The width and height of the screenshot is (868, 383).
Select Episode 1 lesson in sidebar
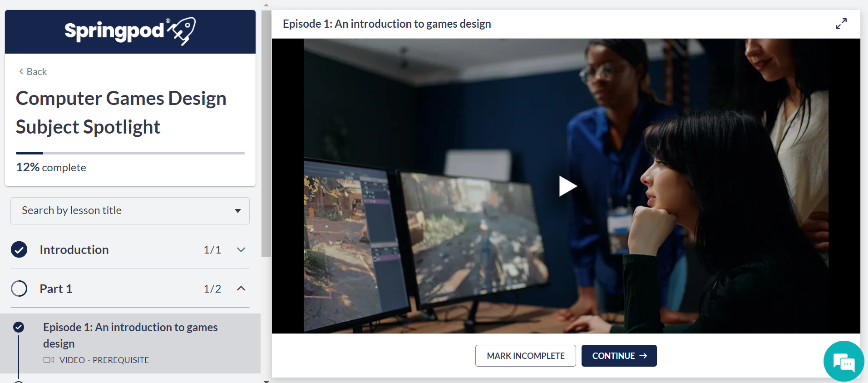pos(130,335)
